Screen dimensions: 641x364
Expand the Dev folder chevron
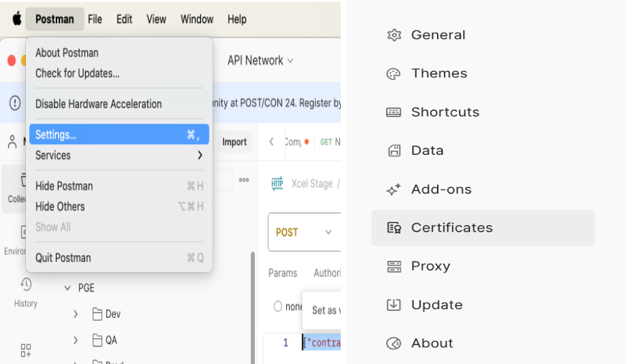75,314
